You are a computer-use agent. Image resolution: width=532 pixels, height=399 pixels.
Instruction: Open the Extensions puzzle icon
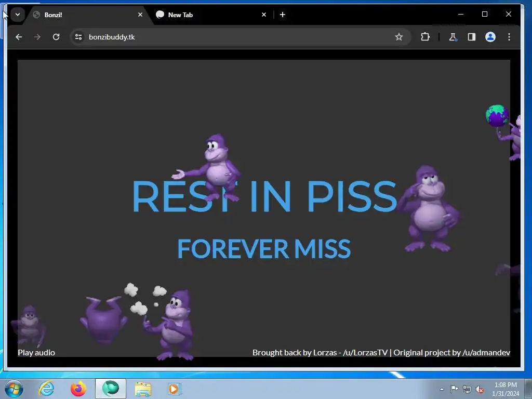425,37
